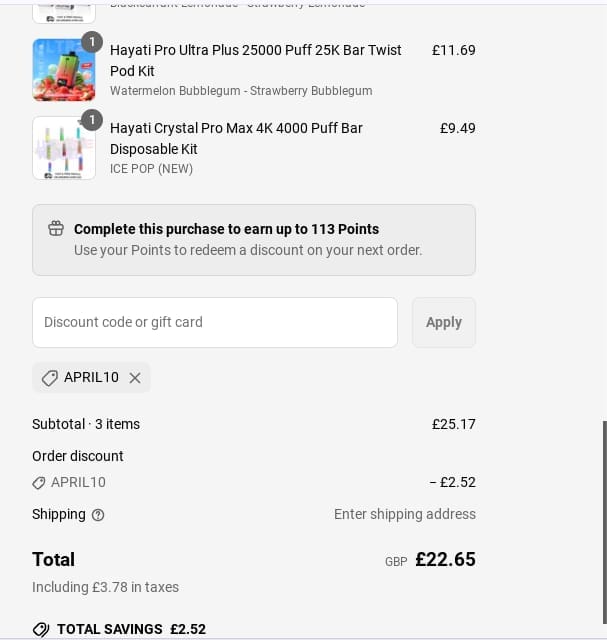Click quantity badge on Crystal Pro Max thumbnail

click(92, 120)
